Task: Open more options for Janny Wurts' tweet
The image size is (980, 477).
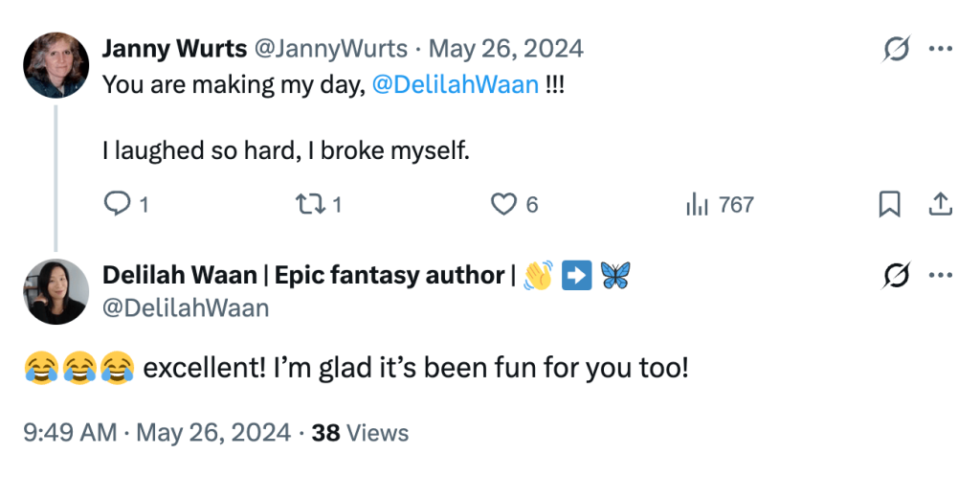Action: click(941, 49)
